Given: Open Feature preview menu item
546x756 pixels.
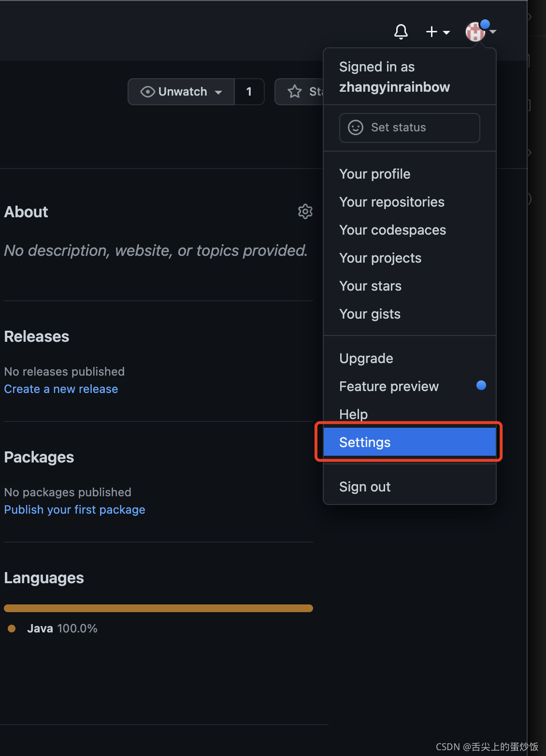Looking at the screenshot, I should tap(389, 386).
